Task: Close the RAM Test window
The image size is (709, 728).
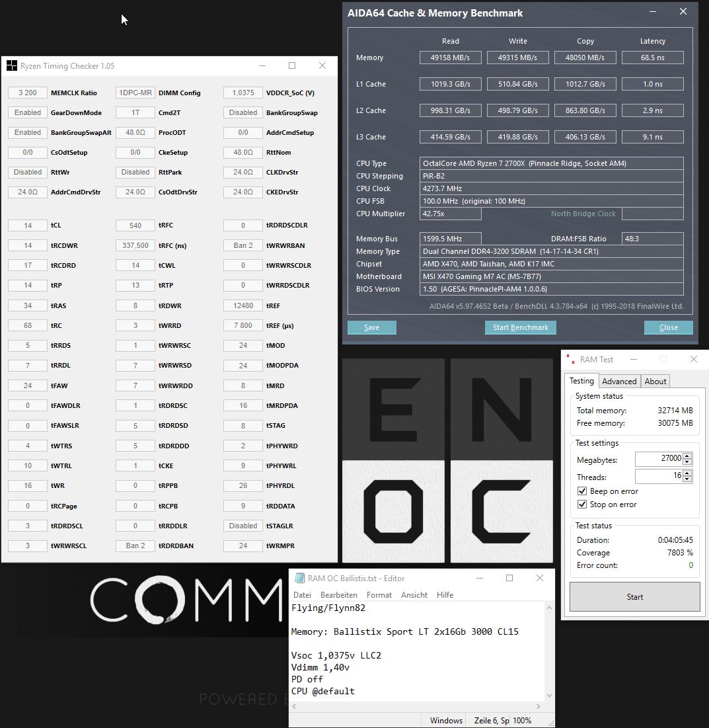Action: [694, 359]
